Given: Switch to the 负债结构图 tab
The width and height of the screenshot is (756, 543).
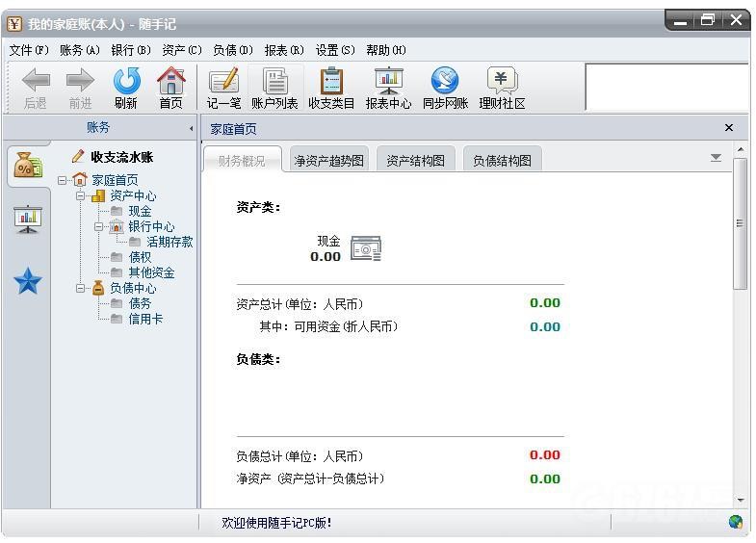Looking at the screenshot, I should click(502, 161).
